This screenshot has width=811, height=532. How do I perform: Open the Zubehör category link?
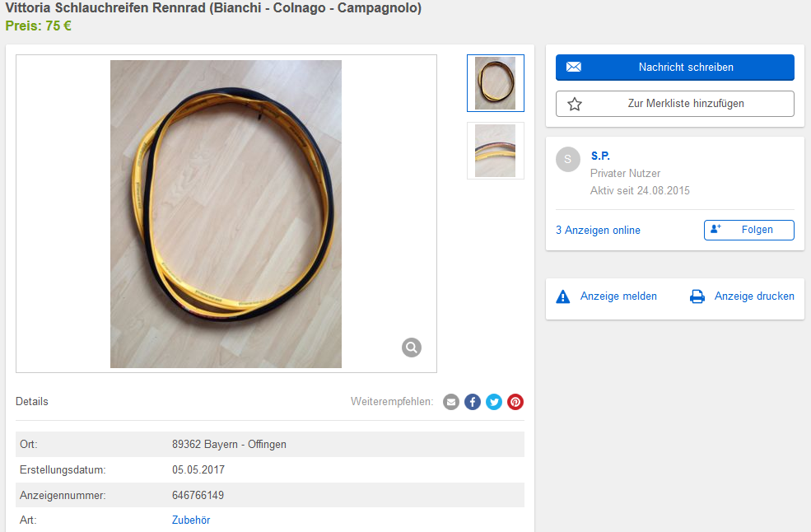(191, 520)
